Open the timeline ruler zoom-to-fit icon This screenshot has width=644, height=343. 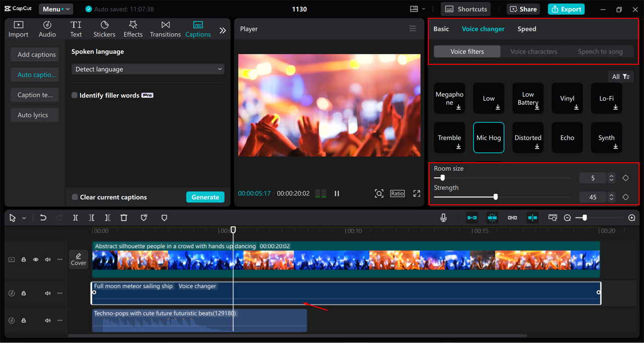553,218
